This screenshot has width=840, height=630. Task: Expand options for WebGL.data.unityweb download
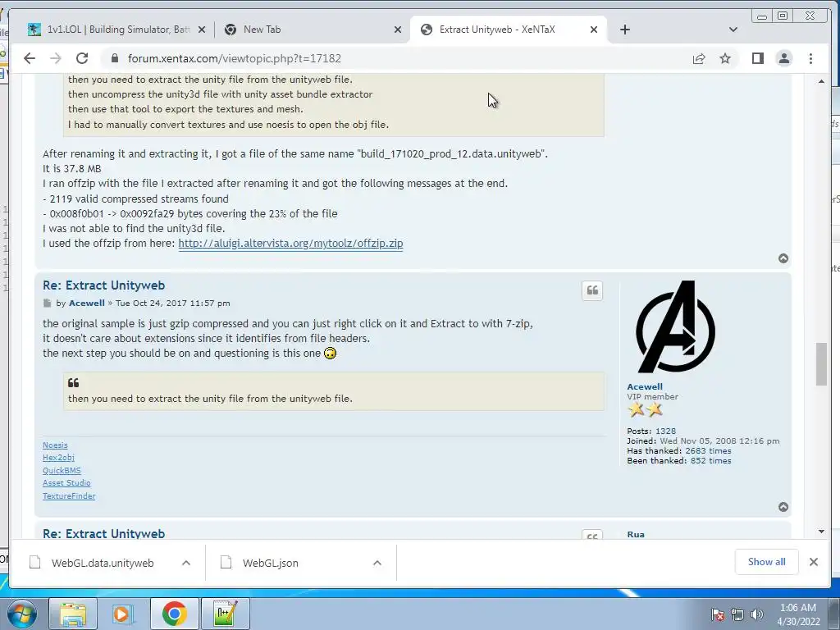click(x=186, y=563)
